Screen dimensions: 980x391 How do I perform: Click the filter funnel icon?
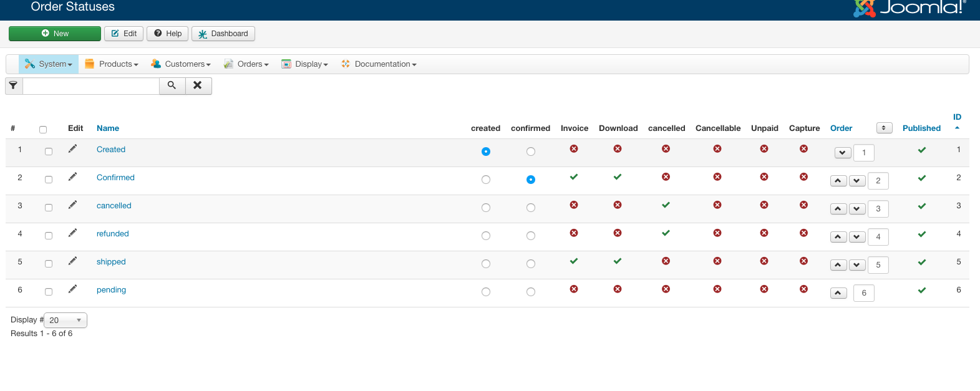point(14,85)
